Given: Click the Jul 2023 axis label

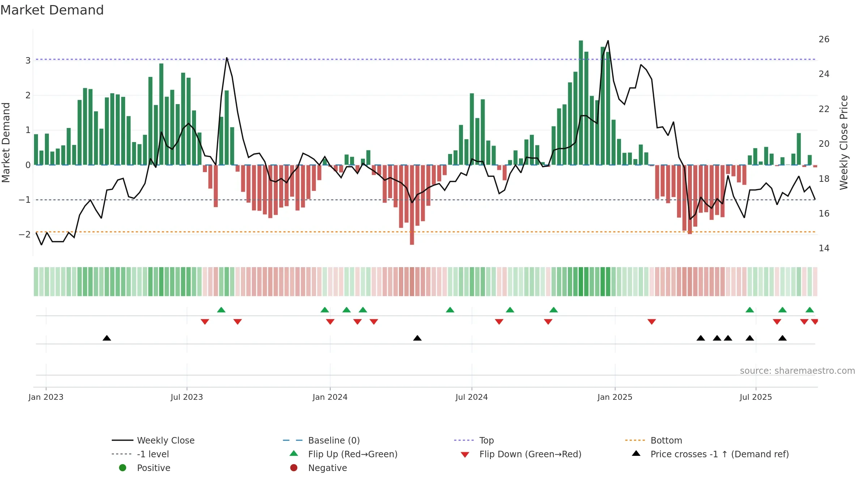Looking at the screenshot, I should tap(187, 397).
